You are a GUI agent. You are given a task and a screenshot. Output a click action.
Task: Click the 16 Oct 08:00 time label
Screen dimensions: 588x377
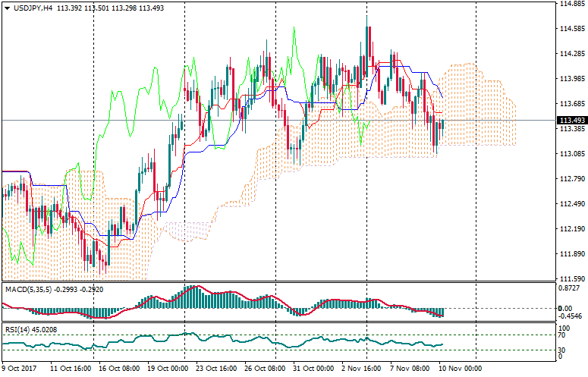pos(120,368)
